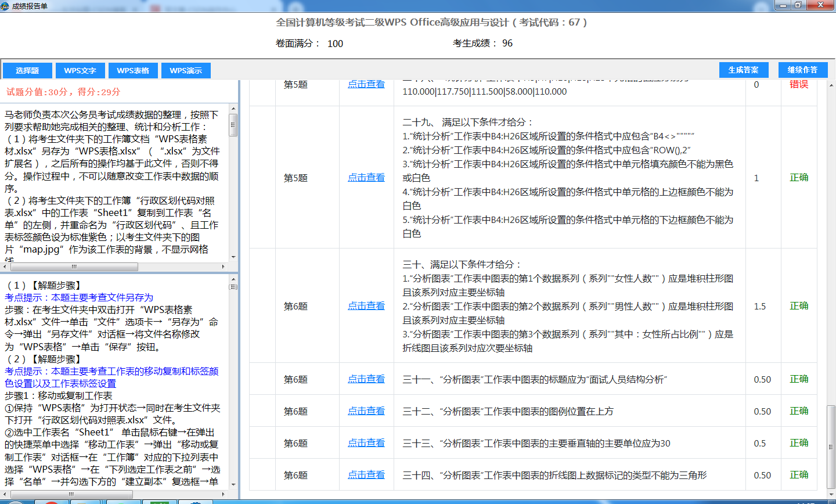This screenshot has height=504, width=836.
Task: Click the right arrow of the question panel horizontal scrollbar
Action: click(x=224, y=267)
